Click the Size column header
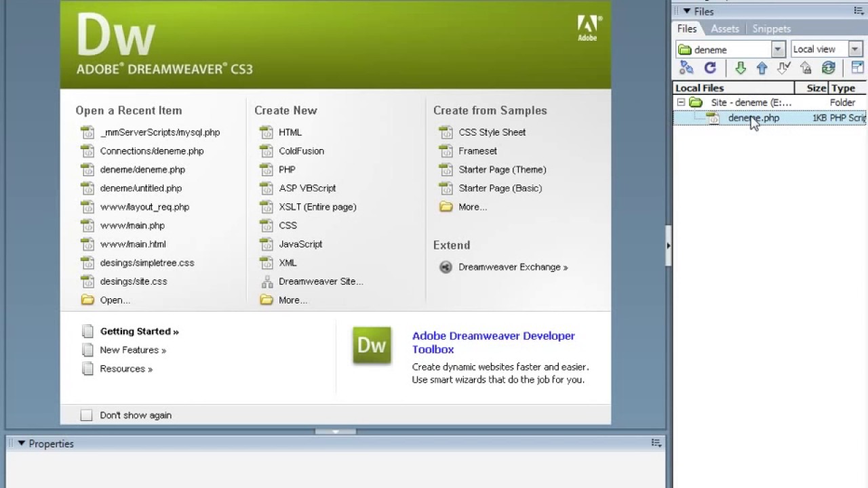Screen dimensions: 868x488 [x=811, y=88]
